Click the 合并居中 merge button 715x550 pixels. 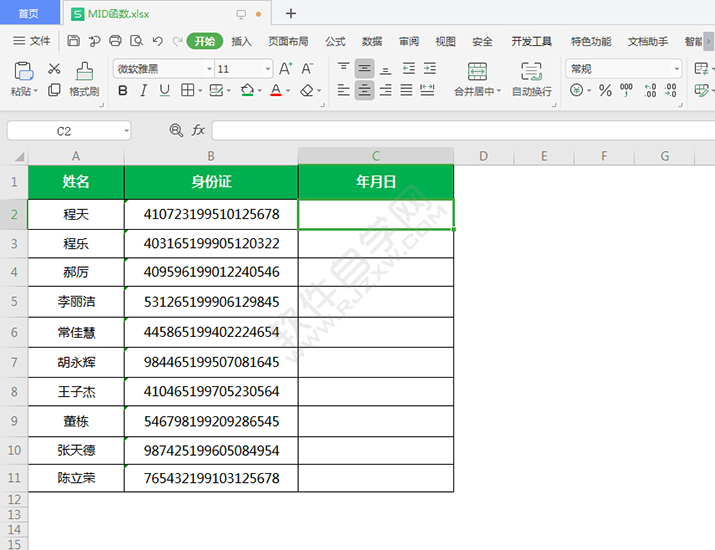pos(477,79)
